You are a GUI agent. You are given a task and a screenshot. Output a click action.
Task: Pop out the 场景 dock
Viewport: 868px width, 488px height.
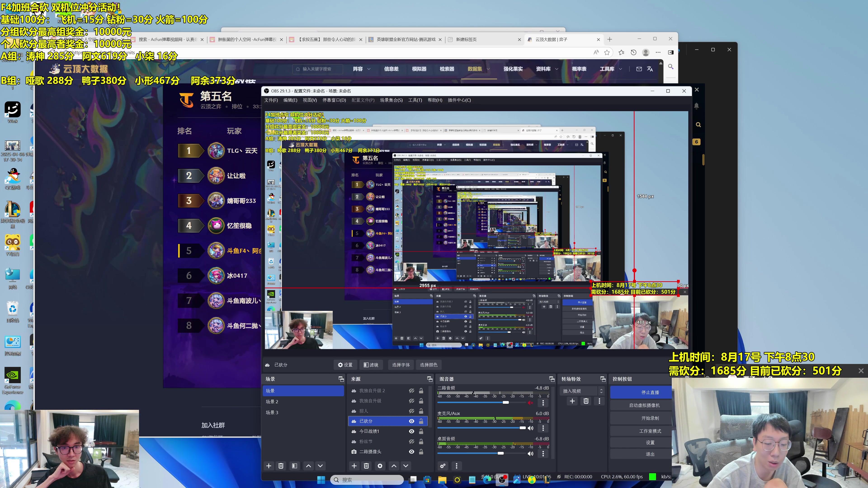click(341, 379)
